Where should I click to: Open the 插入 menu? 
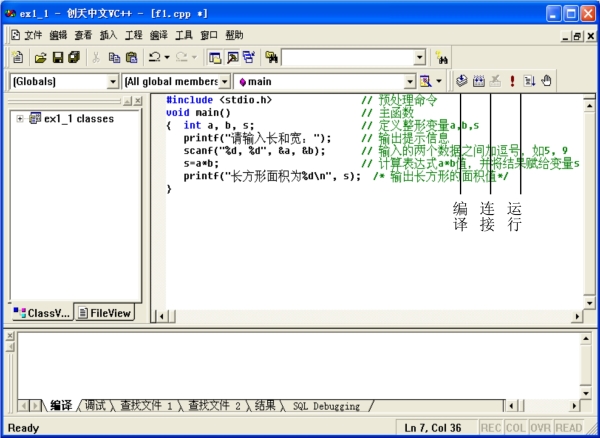pos(108,36)
